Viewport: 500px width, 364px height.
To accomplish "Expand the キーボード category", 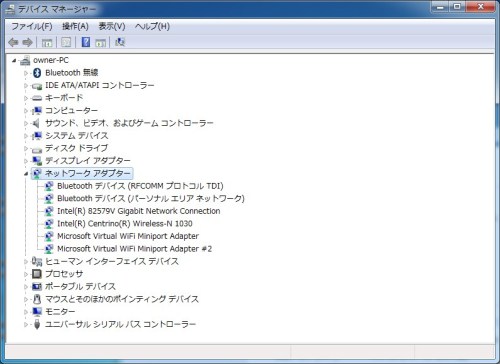I will (x=26, y=98).
